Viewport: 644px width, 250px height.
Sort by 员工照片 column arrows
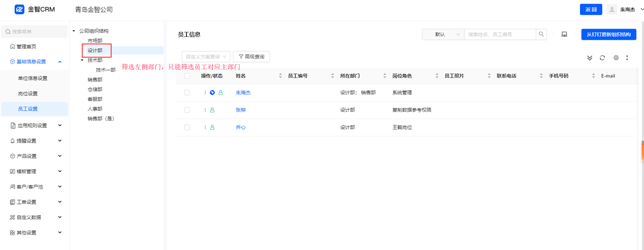[490, 76]
